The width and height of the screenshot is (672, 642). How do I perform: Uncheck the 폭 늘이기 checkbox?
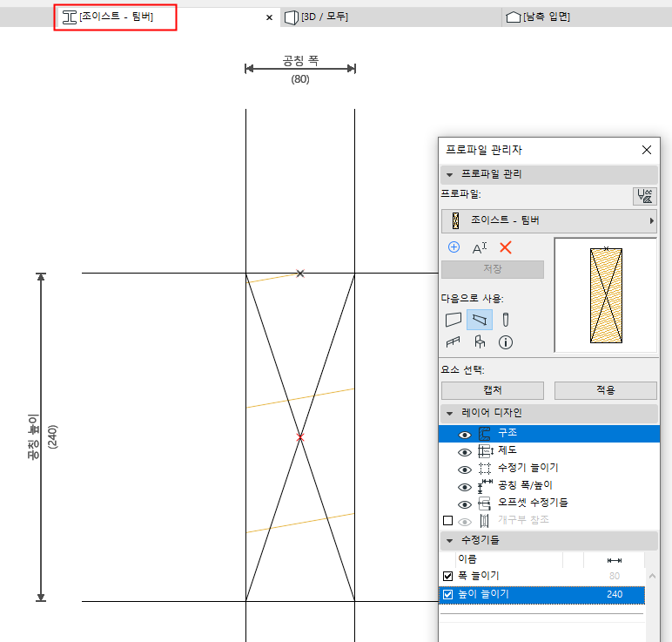[x=448, y=576]
